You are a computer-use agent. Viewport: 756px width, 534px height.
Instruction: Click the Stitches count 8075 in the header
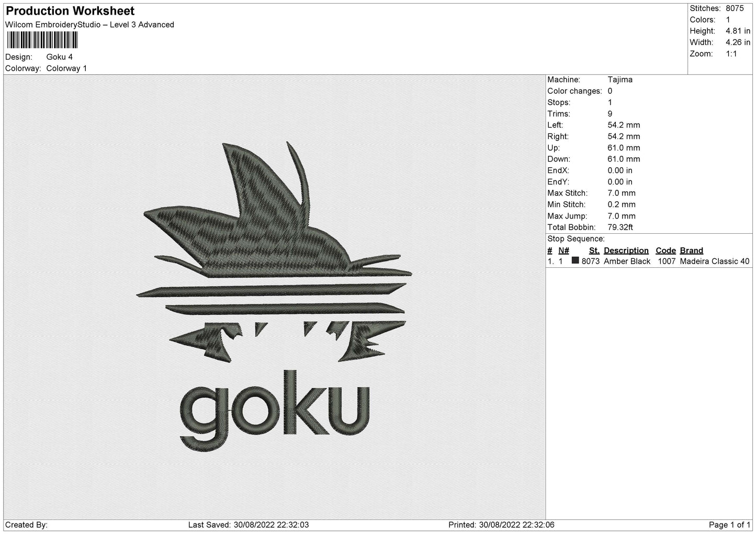[735, 8]
